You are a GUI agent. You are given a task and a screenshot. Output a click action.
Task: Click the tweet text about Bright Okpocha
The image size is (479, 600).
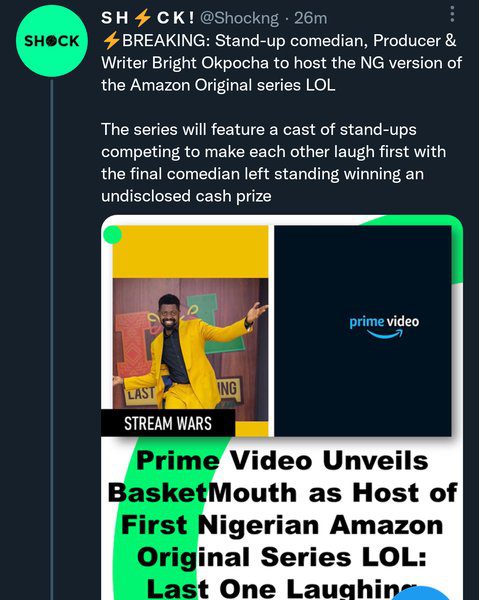coord(282,63)
